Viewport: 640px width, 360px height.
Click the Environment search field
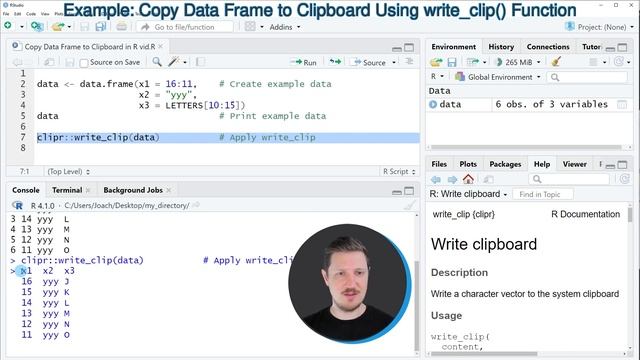pos(587,77)
